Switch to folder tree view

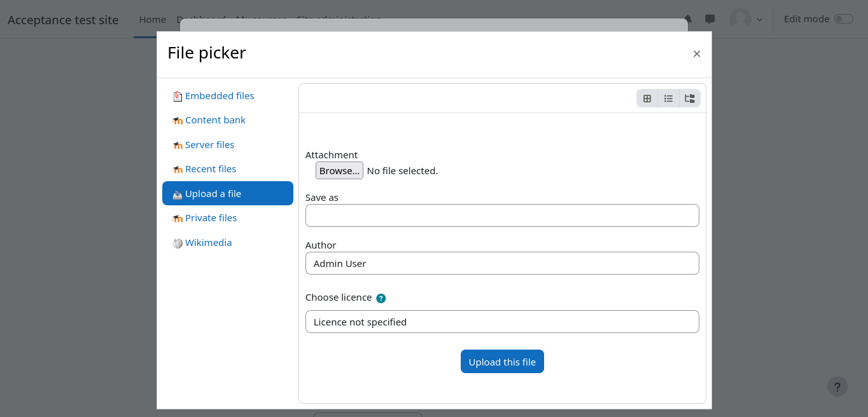point(690,99)
